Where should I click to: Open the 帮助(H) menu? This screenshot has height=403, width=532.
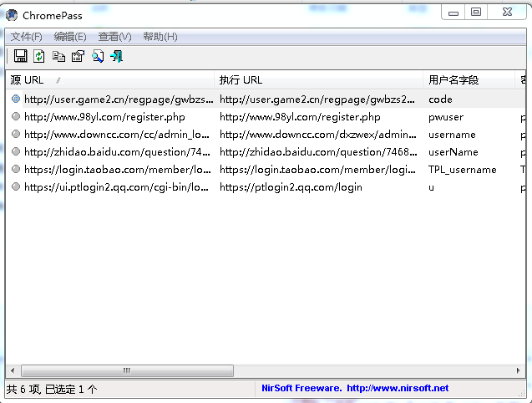[160, 37]
